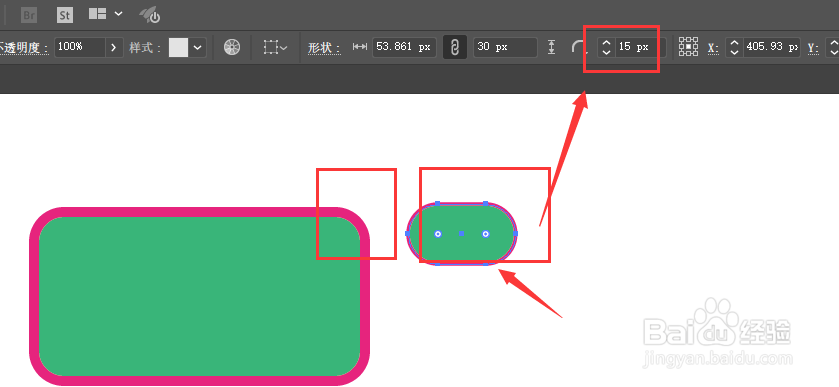Image resolution: width=839 pixels, height=387 pixels.
Task: Increase the X value with up stepper
Action: pyautogui.click(x=734, y=42)
